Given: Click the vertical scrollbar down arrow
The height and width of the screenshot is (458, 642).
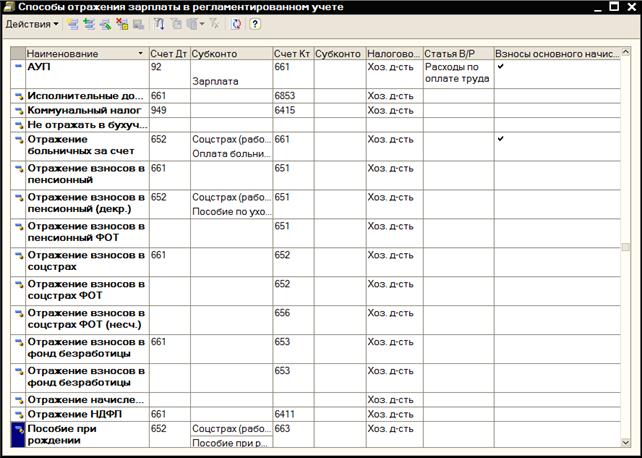Looking at the screenshot, I should point(626,441).
